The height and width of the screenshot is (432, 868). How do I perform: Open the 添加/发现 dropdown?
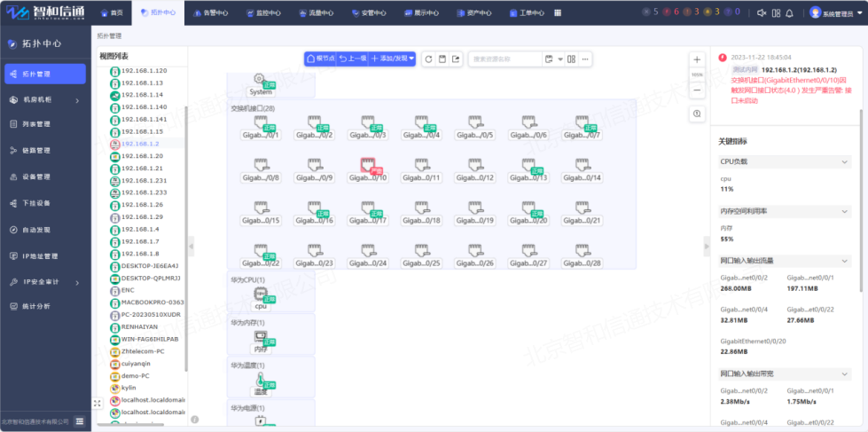pyautogui.click(x=392, y=59)
